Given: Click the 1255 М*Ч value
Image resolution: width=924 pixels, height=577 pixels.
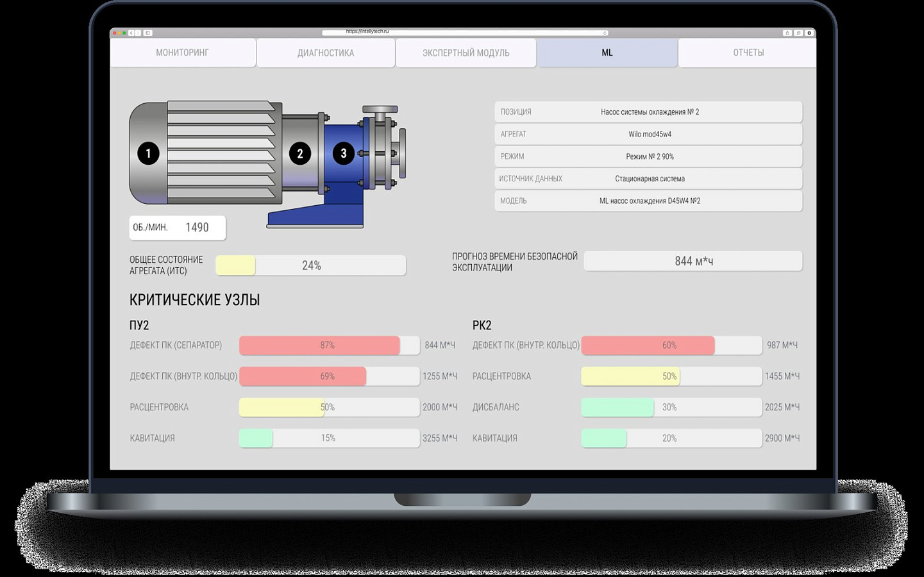Looking at the screenshot, I should [x=440, y=376].
